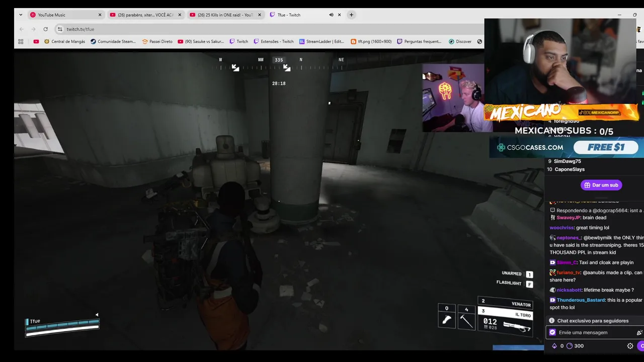Open neptones_'s chat profile
Viewport: 644px width, 362px height.
(569, 238)
